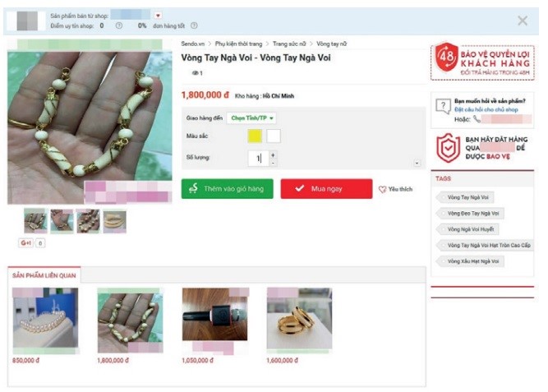Click the help icon next to đơn hàng tốt
Image resolution: width=548 pixels, height=392 pixels.
click(x=194, y=25)
